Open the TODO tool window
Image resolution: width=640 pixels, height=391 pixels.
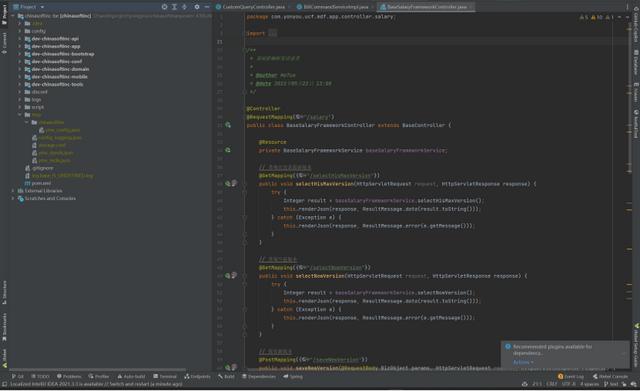(40, 376)
